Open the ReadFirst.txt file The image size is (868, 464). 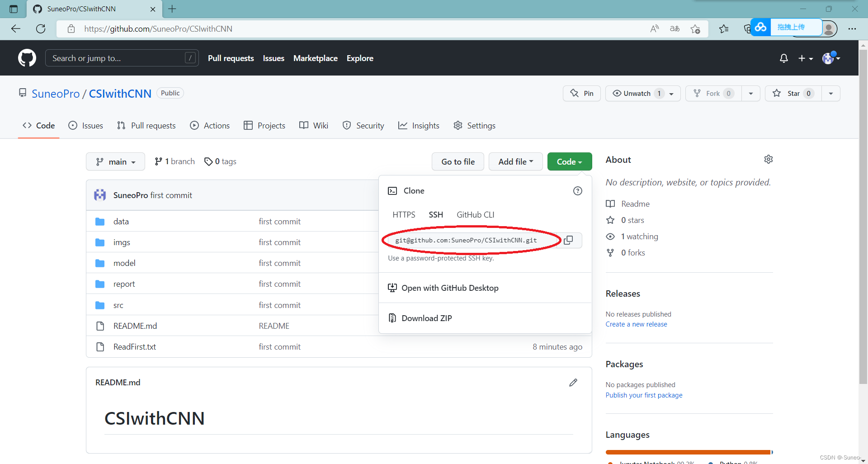pyautogui.click(x=135, y=347)
